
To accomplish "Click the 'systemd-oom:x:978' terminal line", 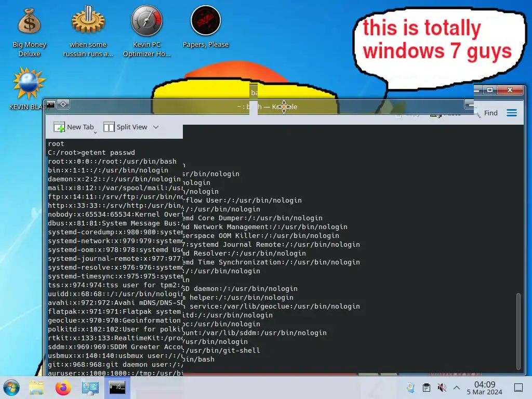I will click(x=115, y=250).
